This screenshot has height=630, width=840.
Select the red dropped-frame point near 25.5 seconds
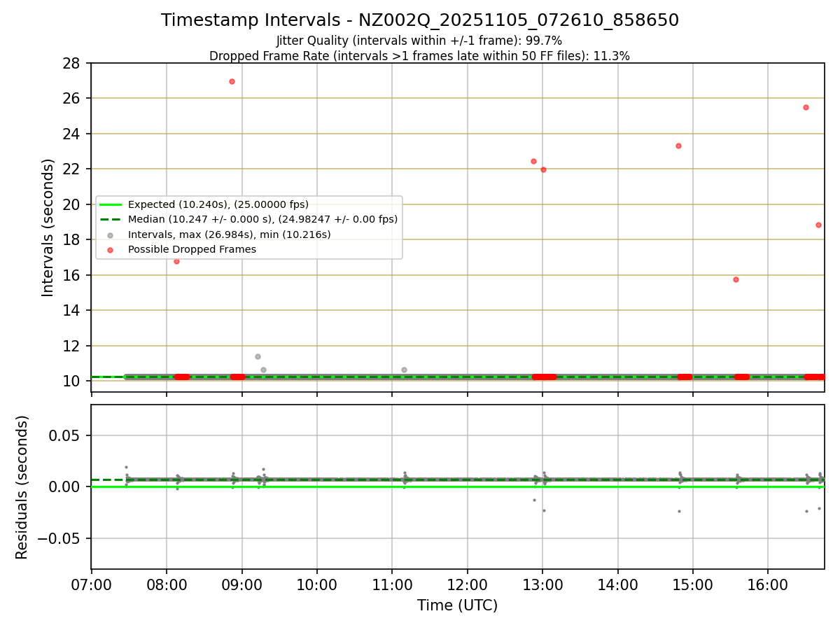point(806,107)
